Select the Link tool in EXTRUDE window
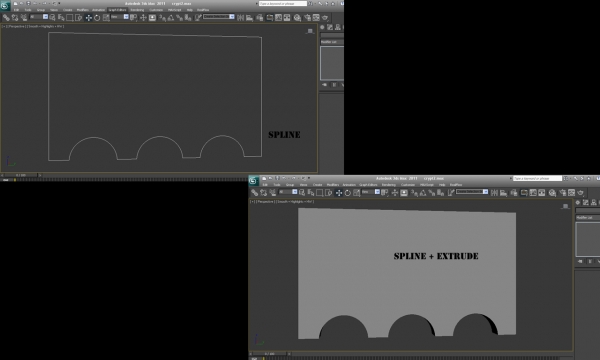Screen dimensions: 600x360 pyautogui.click(x=255, y=193)
